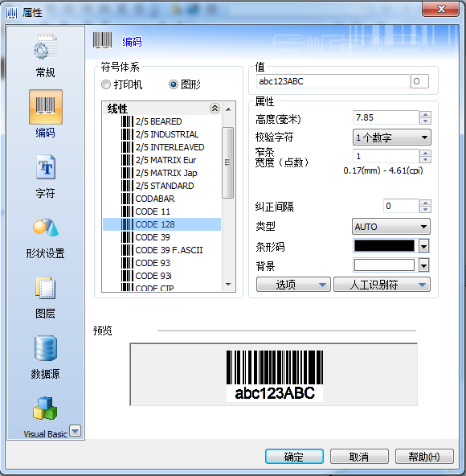Open the 形状设置 shape settings icon
Image resolution: width=466 pixels, height=476 pixels.
click(46, 227)
